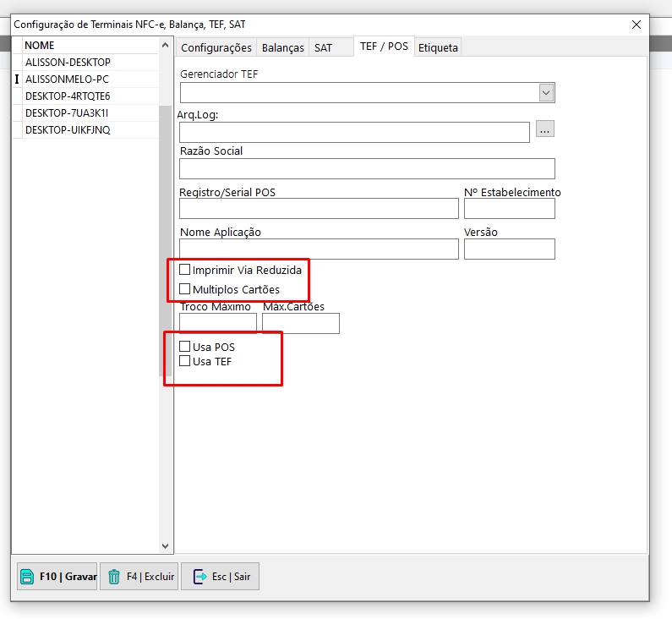Close the configuration window
The image size is (672, 619).
click(636, 25)
